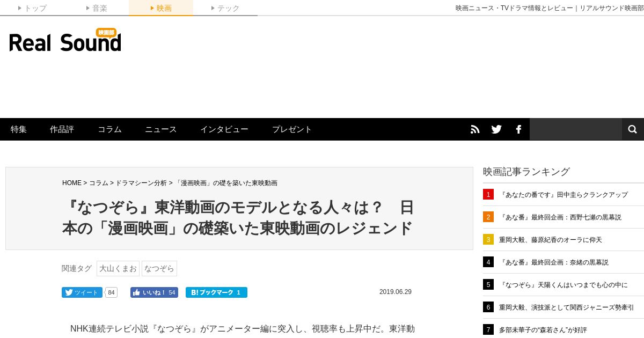This screenshot has height=338, width=644.
Task: Open ranking 5 天陽くんはいつまでも心の中に
Action: 563,285
